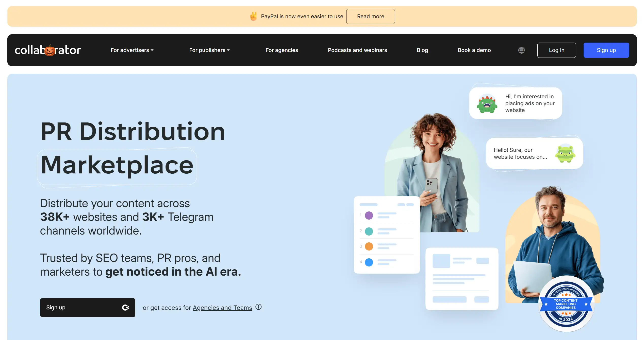
Task: Go to the Blog page
Action: pyautogui.click(x=422, y=50)
